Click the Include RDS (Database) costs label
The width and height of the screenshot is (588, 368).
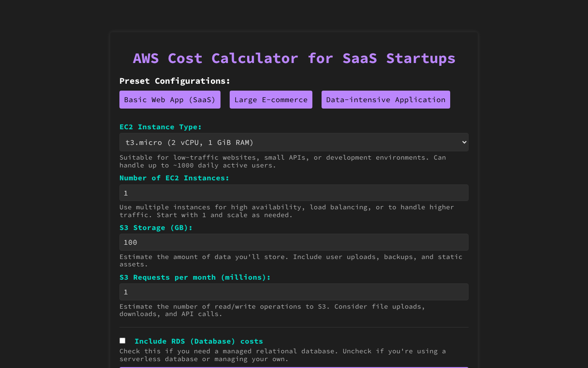198,341
